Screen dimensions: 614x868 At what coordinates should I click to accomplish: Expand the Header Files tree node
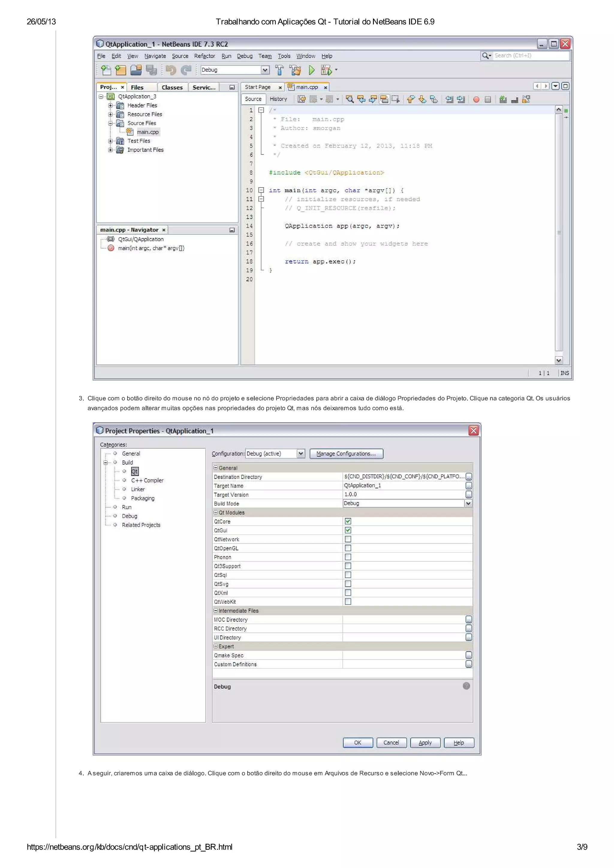click(110, 105)
